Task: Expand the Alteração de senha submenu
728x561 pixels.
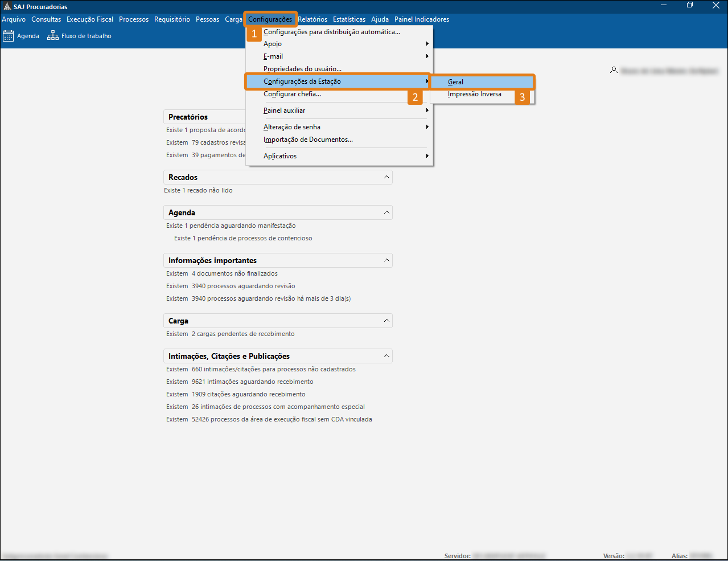Action: click(x=292, y=127)
